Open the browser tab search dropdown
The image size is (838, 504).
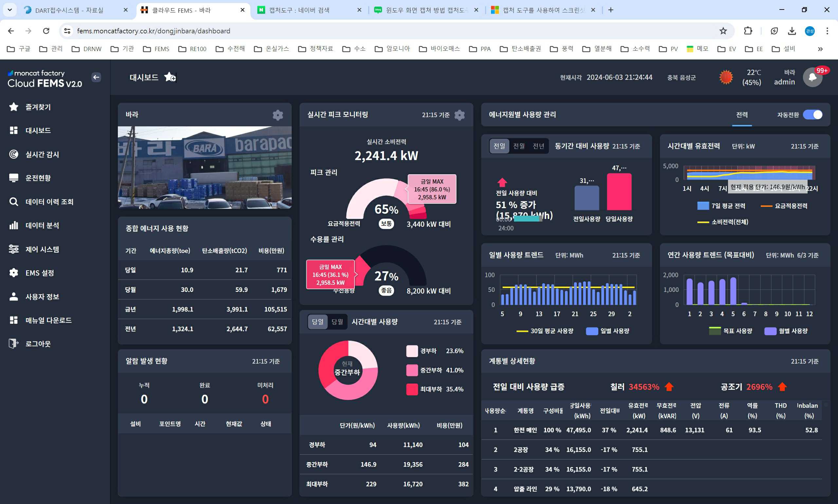coord(9,10)
